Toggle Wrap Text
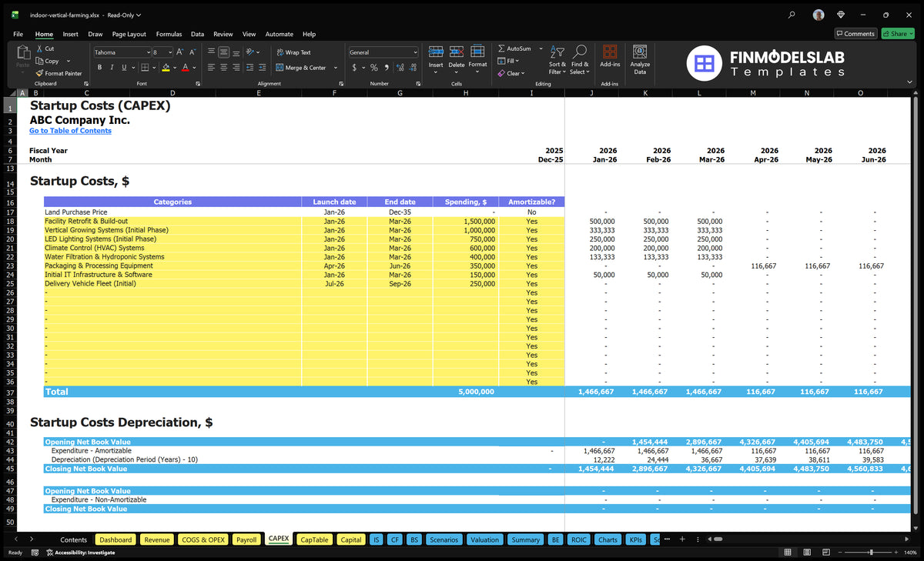This screenshot has height=561, width=924. click(293, 52)
